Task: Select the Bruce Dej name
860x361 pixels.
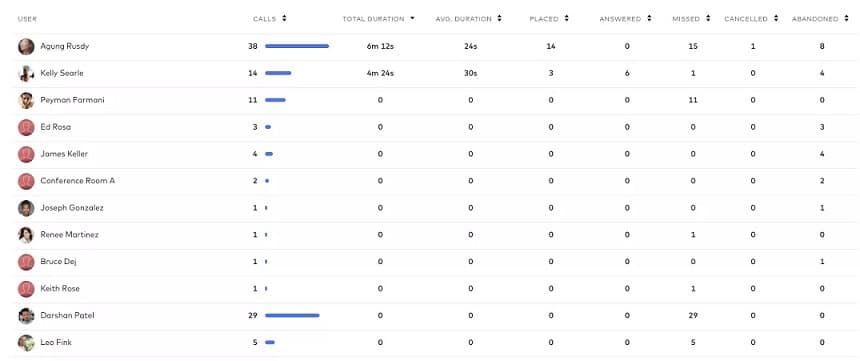Action: (x=58, y=261)
